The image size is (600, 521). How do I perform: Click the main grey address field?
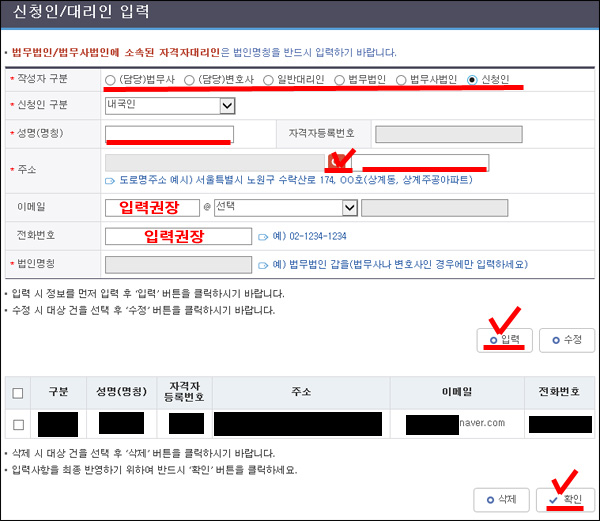point(215,163)
